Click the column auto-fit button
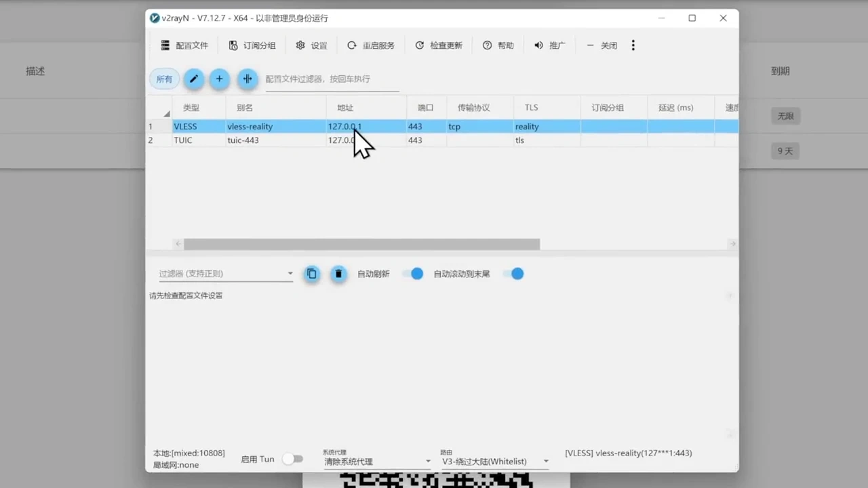Screen dimensions: 868x488 [248, 79]
